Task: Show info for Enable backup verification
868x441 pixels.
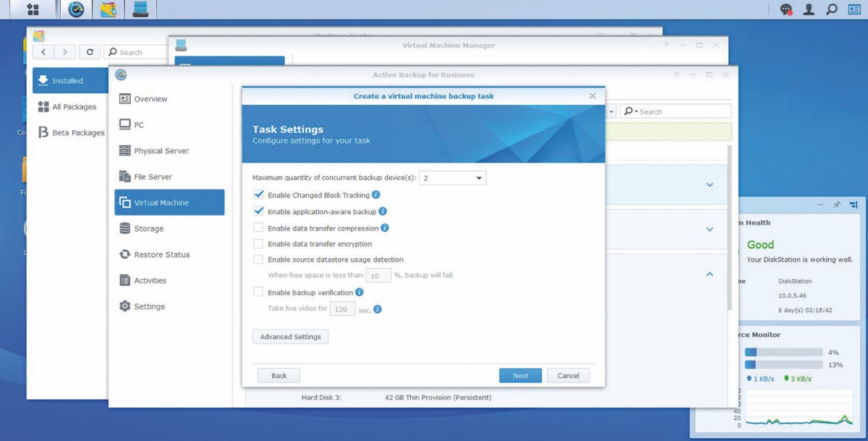Action: tap(359, 293)
